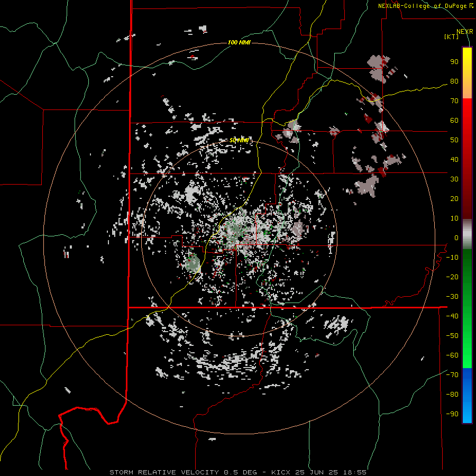Click the 40 value on velocity scale
476x476 pixels.
pyautogui.click(x=454, y=160)
